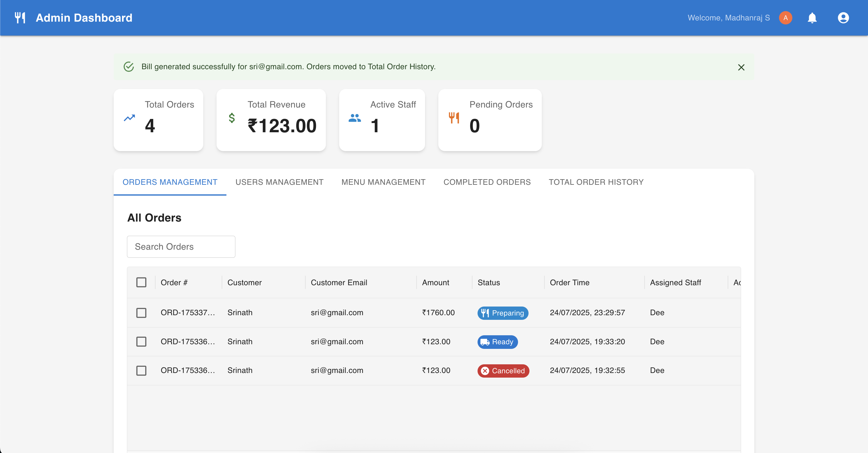868x453 pixels.
Task: Click the ₹123.00 total revenue value
Action: coord(282,126)
